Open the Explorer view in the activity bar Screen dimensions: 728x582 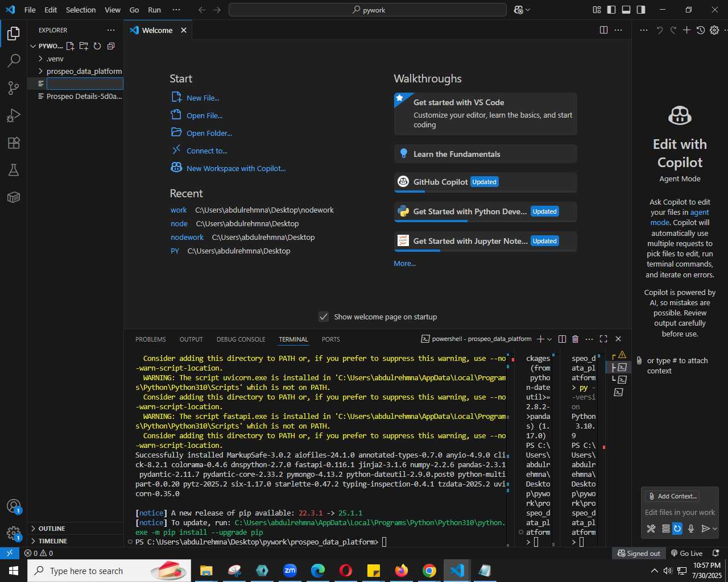click(14, 34)
